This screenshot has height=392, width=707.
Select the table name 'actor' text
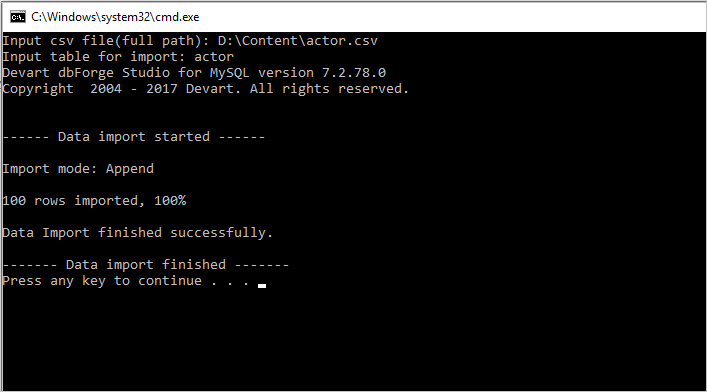click(214, 57)
